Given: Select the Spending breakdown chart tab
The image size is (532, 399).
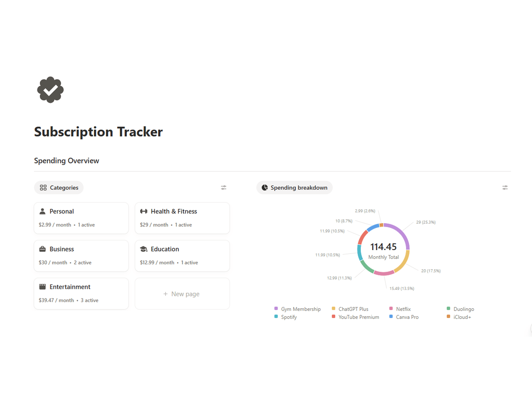Looking at the screenshot, I should [294, 188].
